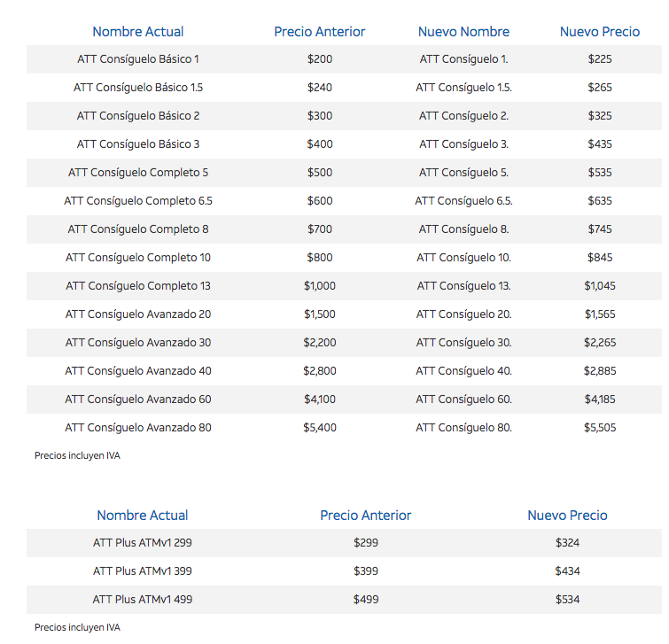
Task: Click the Nombre Actual header in first table
Action: pyautogui.click(x=137, y=32)
